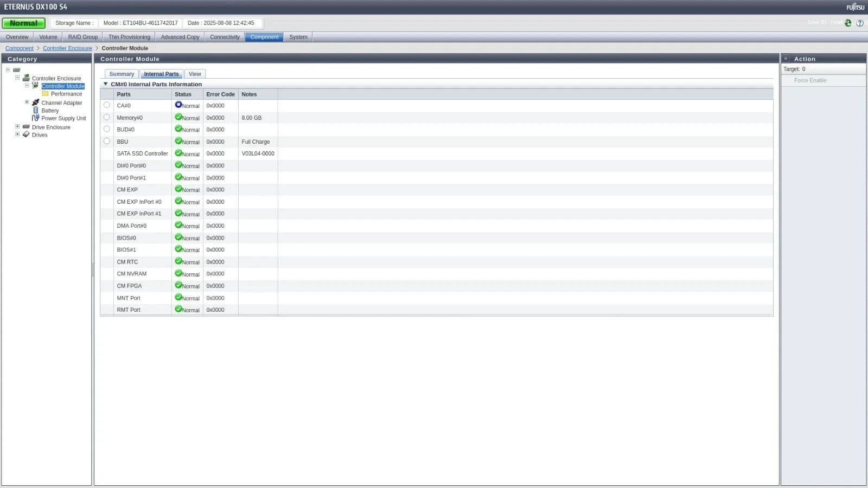Click the Drives disk icon
868x488 pixels.
pyautogui.click(x=26, y=134)
